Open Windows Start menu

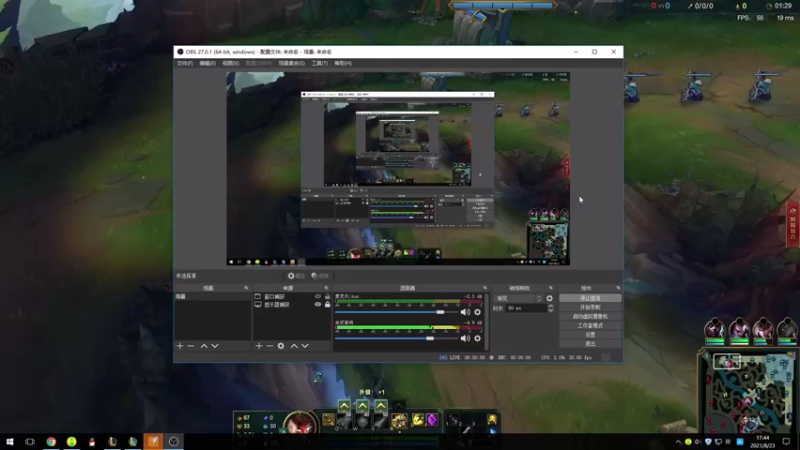(x=10, y=442)
